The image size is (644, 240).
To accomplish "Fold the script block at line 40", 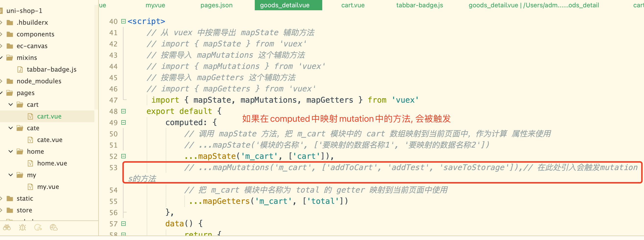I will 123,21.
